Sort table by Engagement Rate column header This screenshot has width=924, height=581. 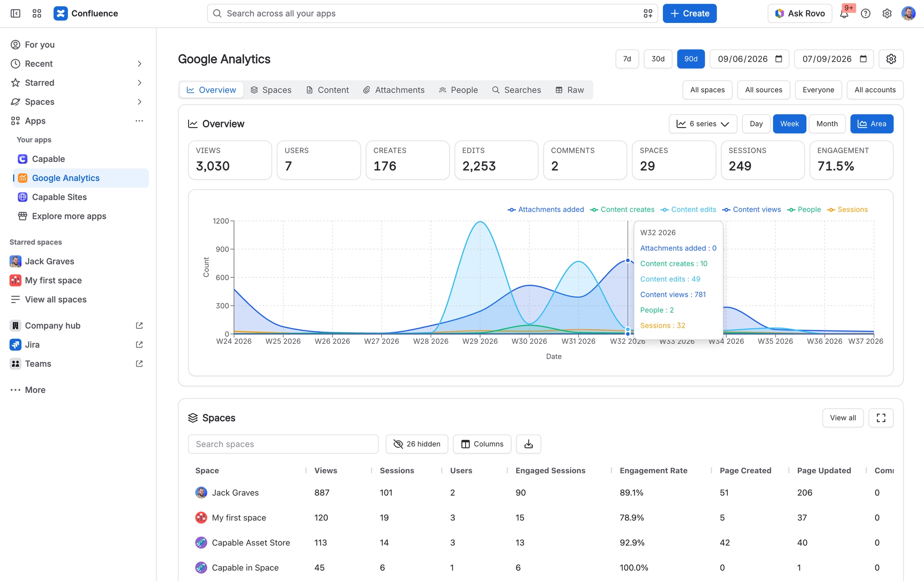(653, 470)
